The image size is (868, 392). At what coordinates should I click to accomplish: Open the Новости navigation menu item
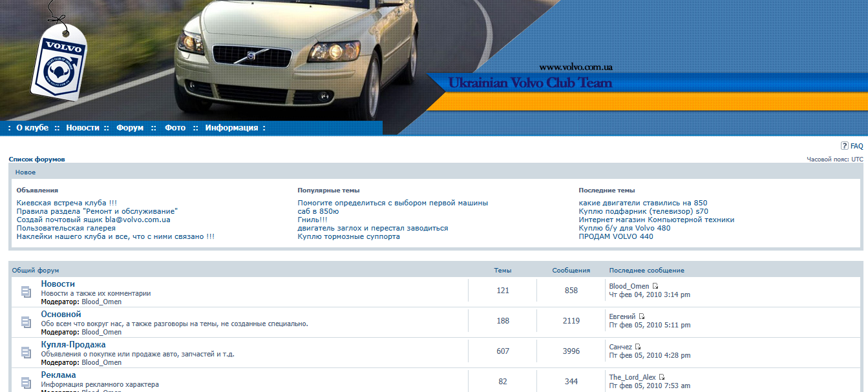[83, 128]
